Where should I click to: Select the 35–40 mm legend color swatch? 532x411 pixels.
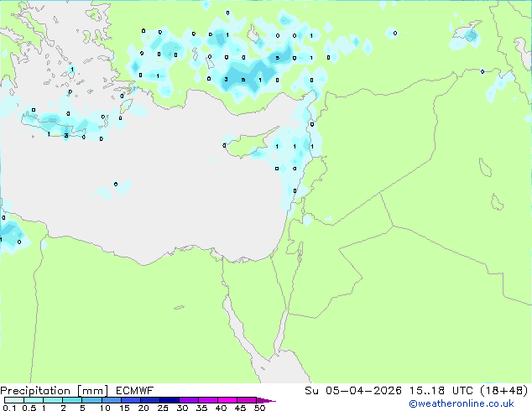208,400
